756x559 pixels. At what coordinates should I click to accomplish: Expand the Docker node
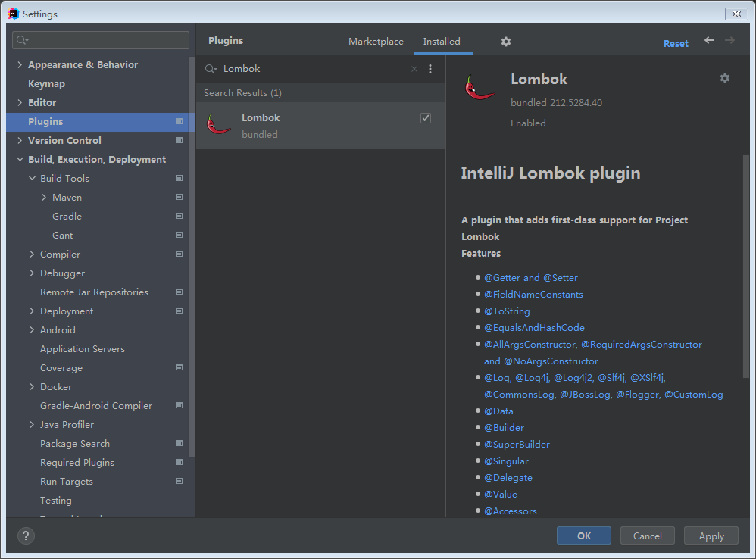pos(32,386)
